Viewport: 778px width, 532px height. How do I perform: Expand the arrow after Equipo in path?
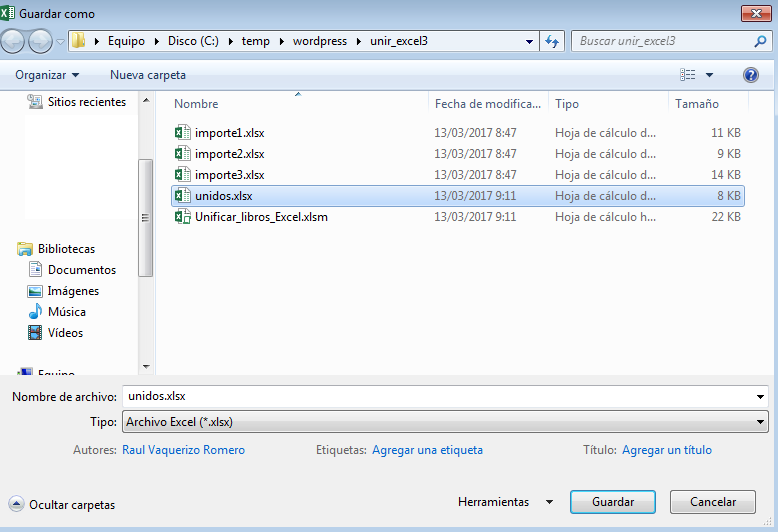[156, 41]
